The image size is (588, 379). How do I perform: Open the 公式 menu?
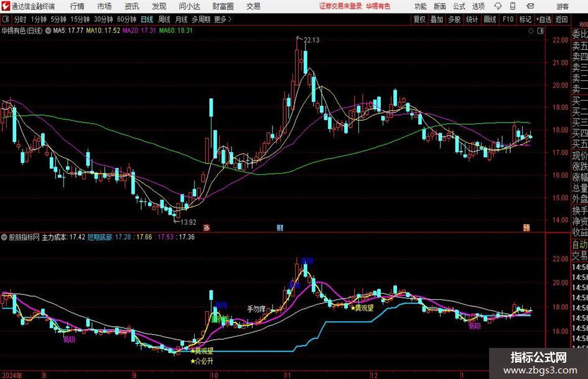[x=459, y=6]
